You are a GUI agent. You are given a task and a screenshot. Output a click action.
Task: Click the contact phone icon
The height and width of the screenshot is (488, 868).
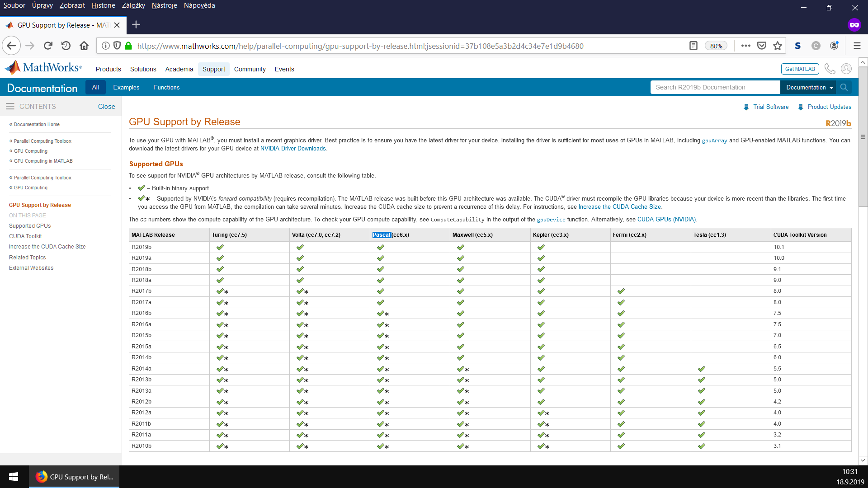pyautogui.click(x=830, y=69)
